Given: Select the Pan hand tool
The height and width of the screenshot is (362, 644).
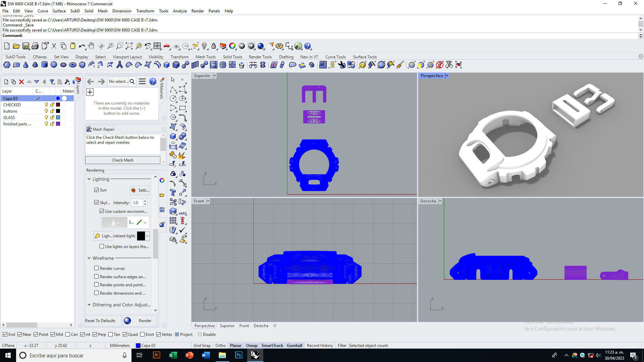Looking at the screenshot, I should pyautogui.click(x=91, y=46).
